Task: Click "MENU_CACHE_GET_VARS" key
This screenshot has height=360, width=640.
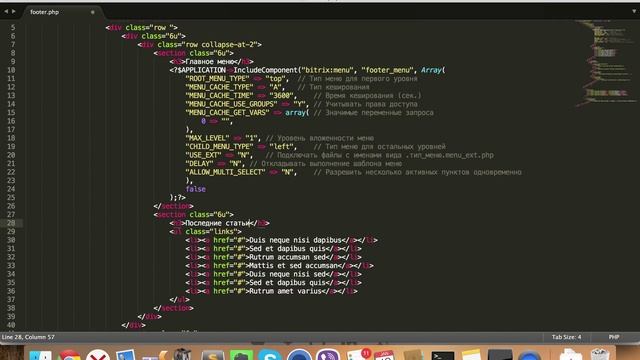Action: [x=227, y=113]
